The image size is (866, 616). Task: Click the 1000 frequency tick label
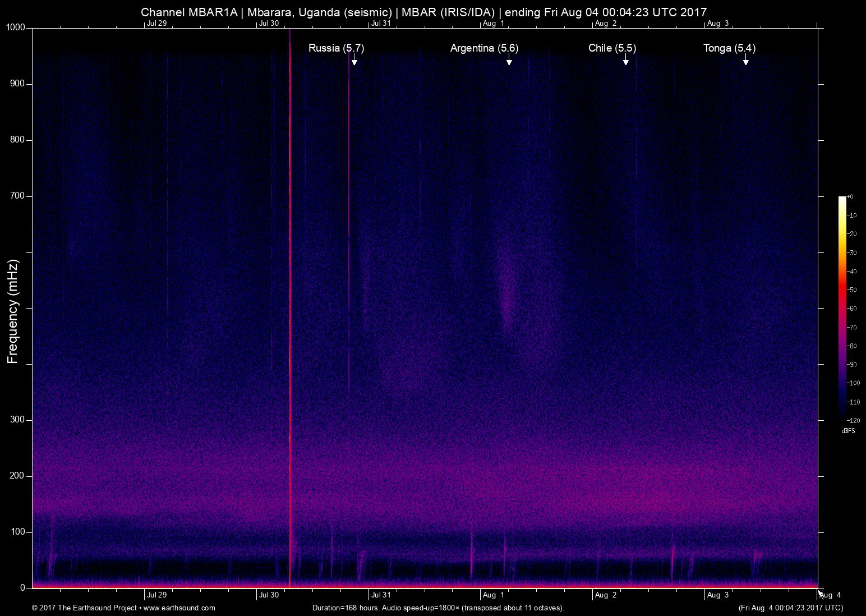15,26
